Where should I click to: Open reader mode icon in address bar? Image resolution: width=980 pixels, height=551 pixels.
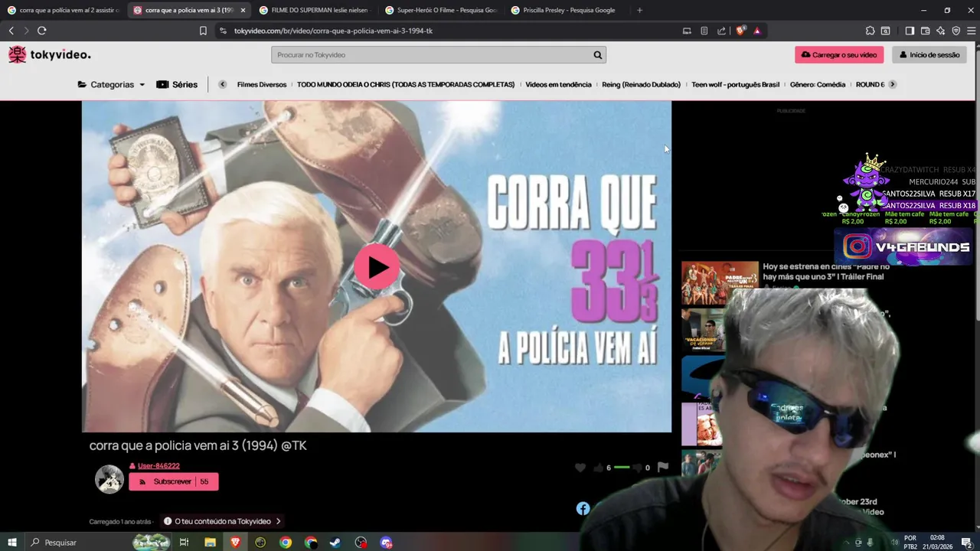pyautogui.click(x=704, y=31)
